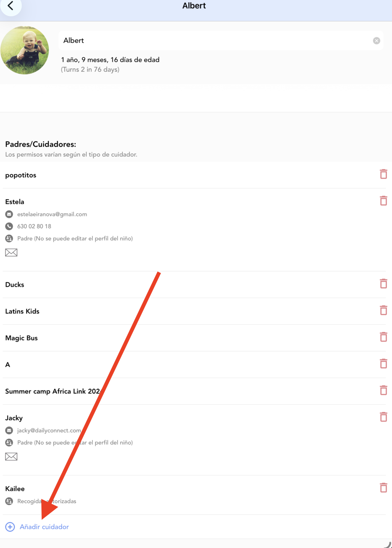This screenshot has height=548, width=392.
Task: Delete Estela from caregivers list
Action: click(x=383, y=201)
